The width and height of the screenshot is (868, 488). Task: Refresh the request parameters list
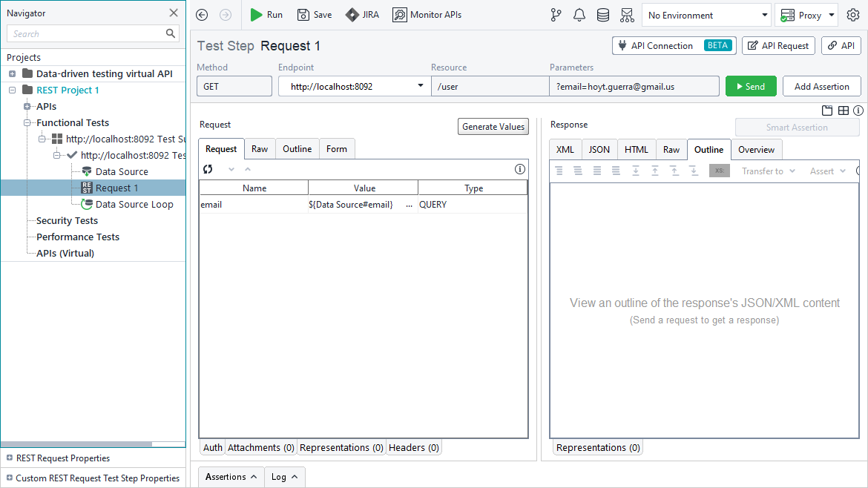pos(208,169)
